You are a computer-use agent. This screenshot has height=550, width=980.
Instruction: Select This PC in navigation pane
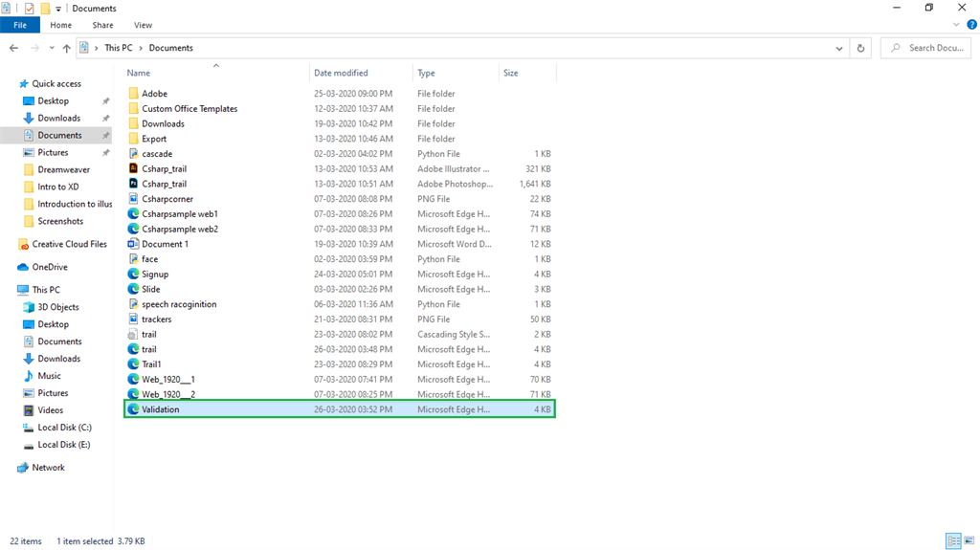pyautogui.click(x=46, y=290)
